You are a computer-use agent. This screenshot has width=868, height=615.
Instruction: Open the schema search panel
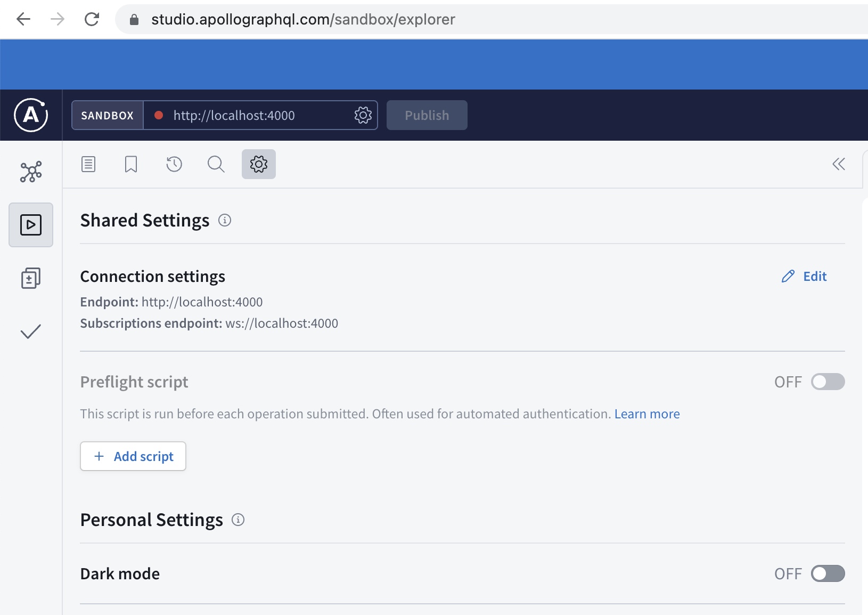(216, 164)
